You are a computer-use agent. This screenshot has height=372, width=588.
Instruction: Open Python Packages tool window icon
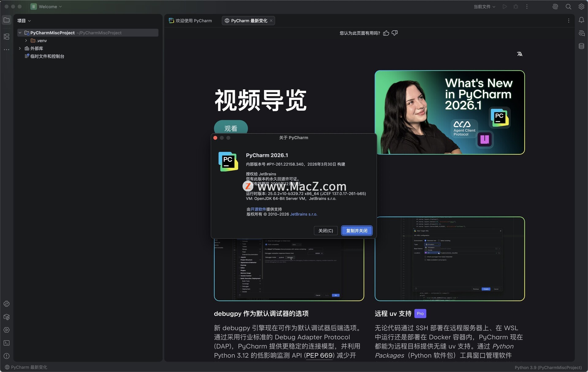[6, 317]
